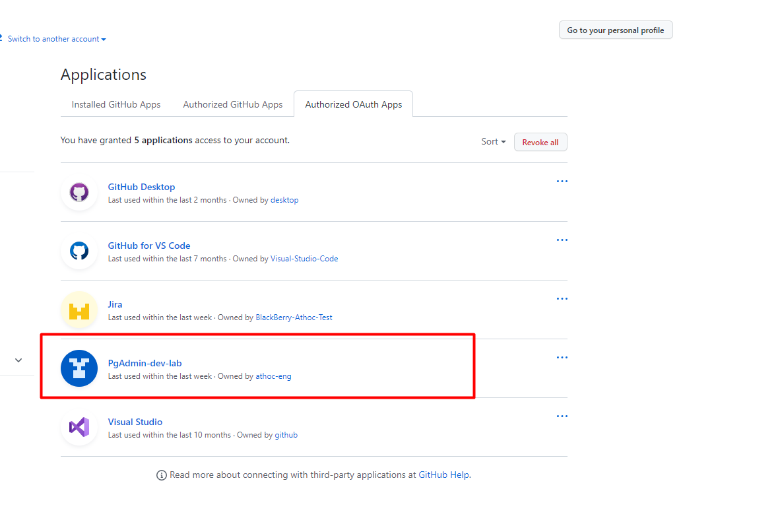The image size is (780, 532).
Task: Expand the collapsed sidebar chevron
Action: pos(18,360)
